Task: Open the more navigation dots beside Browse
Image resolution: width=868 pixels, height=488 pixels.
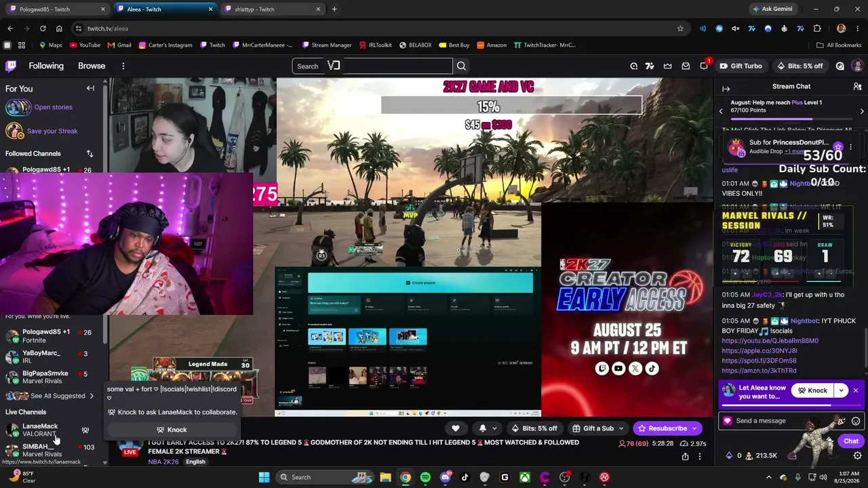Action: pos(123,66)
